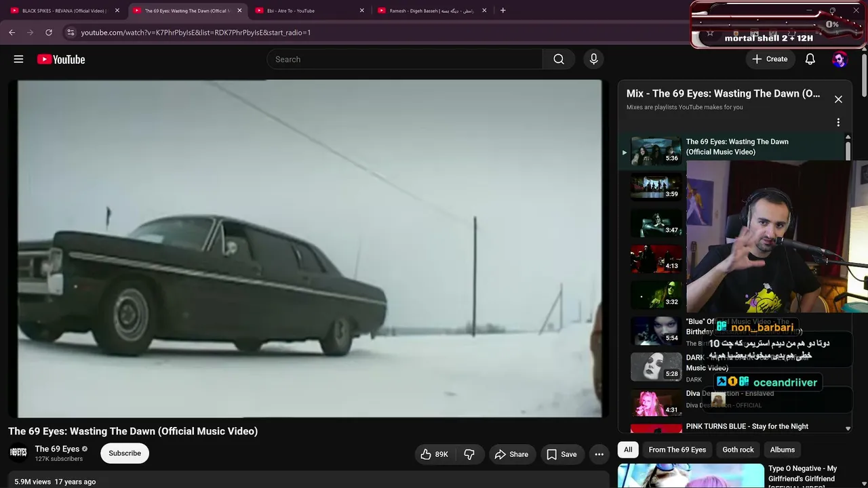Play the playlist video lasting 3:47
Viewport: 868px width, 488px height.
pyautogui.click(x=656, y=223)
